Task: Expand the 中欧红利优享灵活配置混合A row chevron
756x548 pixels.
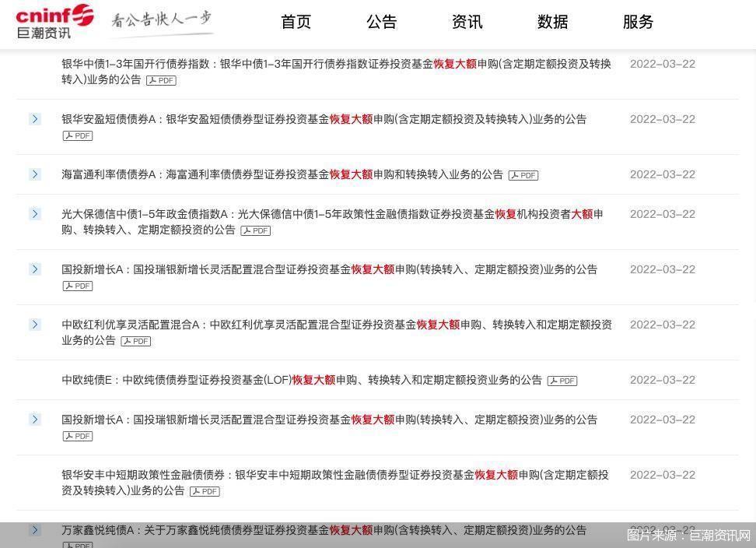Action: [x=35, y=325]
